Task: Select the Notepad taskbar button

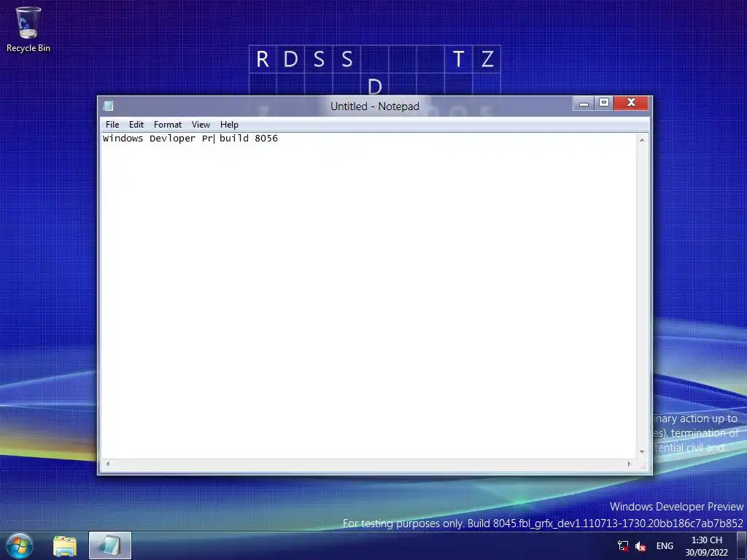Action: pyautogui.click(x=110, y=545)
